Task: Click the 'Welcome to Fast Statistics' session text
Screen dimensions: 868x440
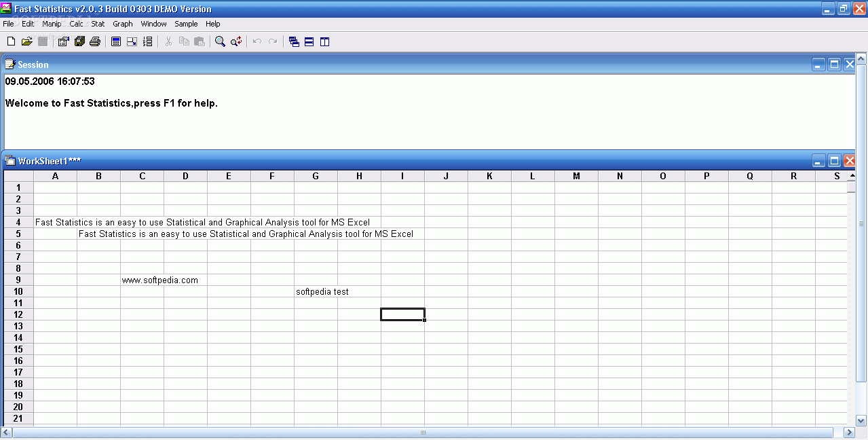Action: click(x=111, y=103)
